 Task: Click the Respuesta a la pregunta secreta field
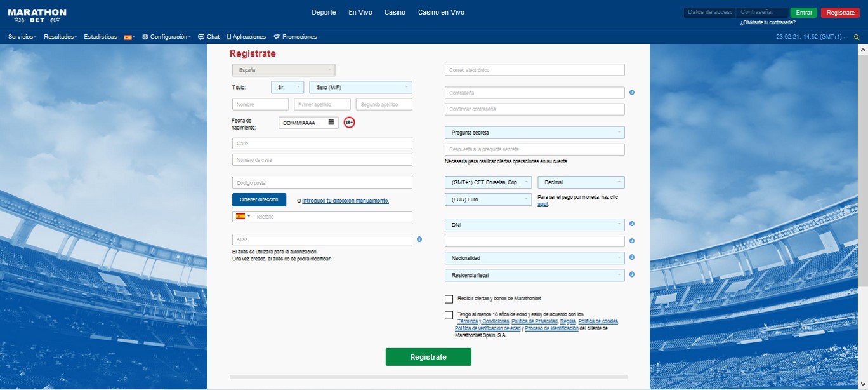[x=534, y=149]
